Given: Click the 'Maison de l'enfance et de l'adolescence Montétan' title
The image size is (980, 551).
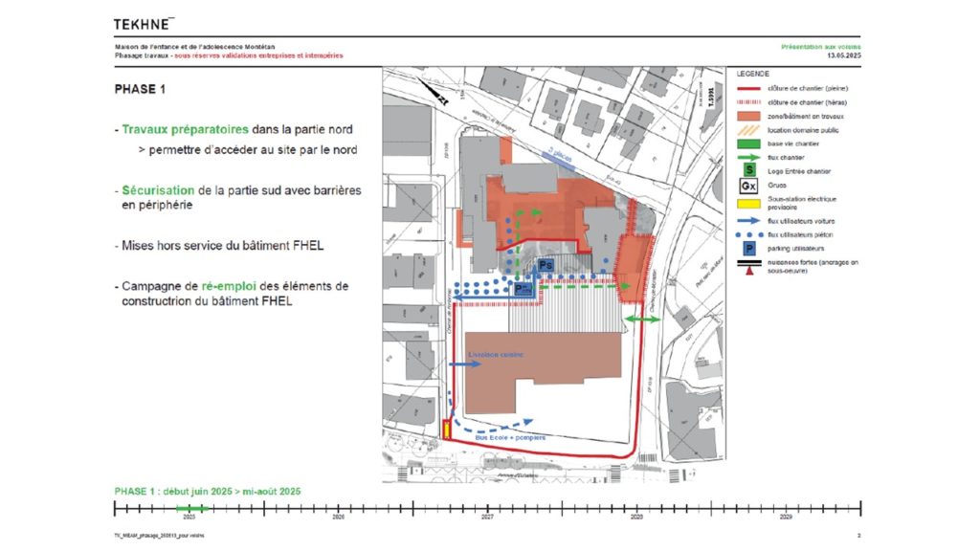Looking at the screenshot, I should tap(195, 47).
